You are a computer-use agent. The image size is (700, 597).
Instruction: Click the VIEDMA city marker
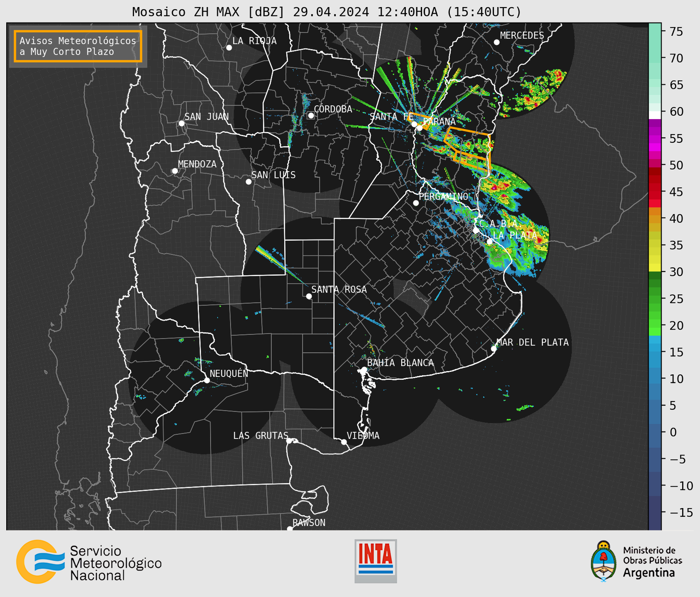[x=344, y=442]
